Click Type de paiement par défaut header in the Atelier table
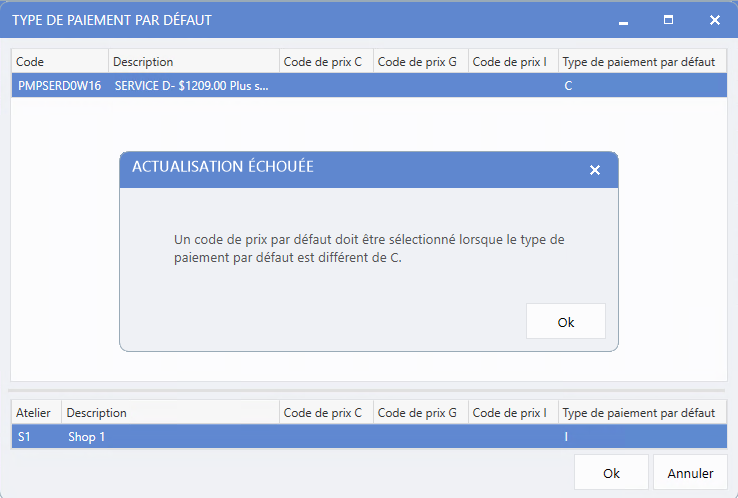The height and width of the screenshot is (498, 738). [640, 412]
